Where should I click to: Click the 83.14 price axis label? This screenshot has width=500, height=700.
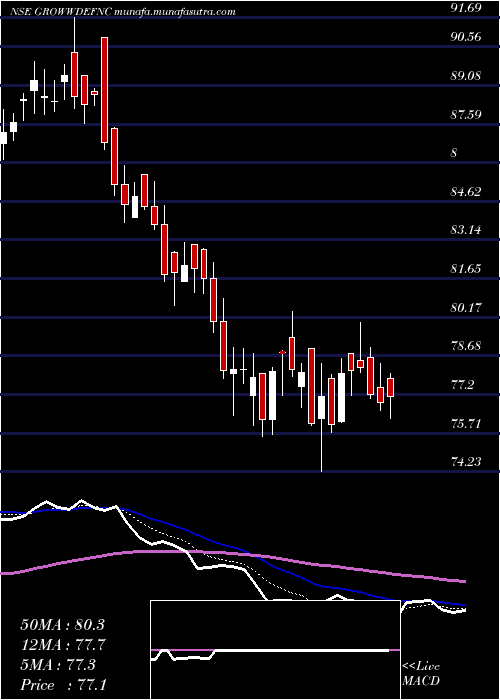(466, 230)
